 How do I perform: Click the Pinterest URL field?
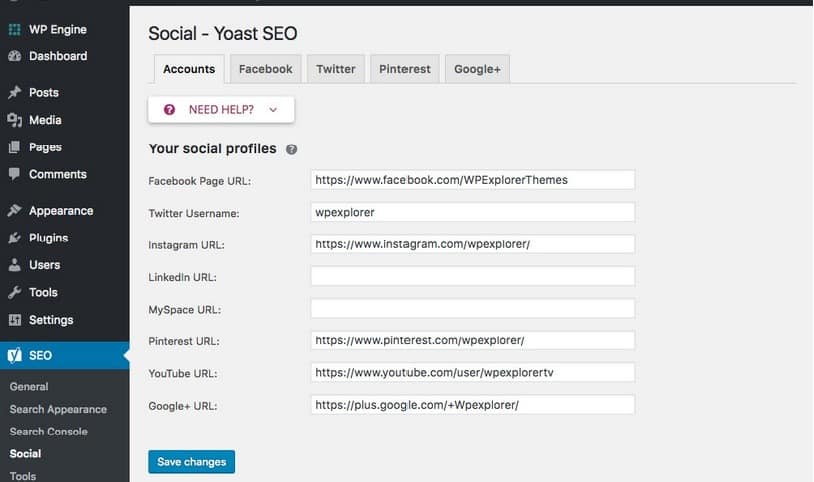point(473,340)
